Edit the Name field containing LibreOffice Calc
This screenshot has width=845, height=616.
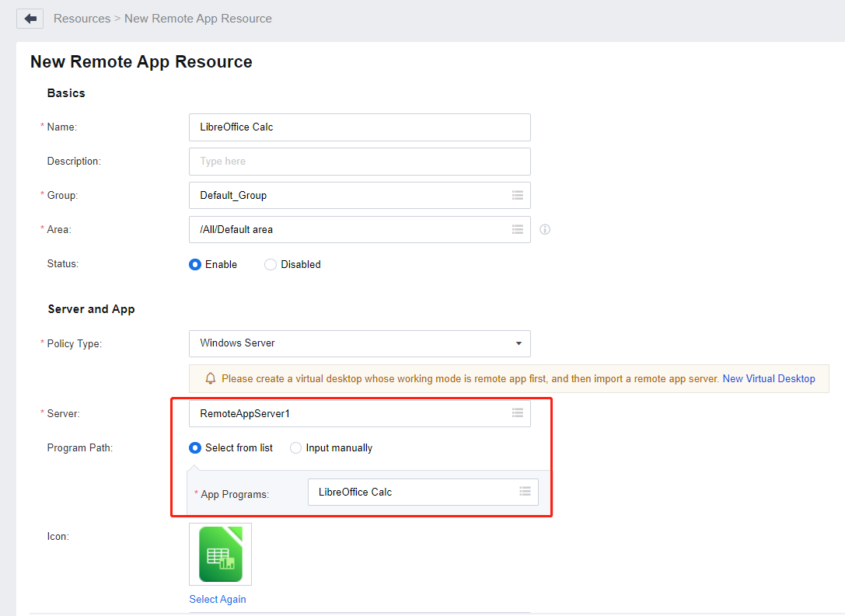pos(359,127)
